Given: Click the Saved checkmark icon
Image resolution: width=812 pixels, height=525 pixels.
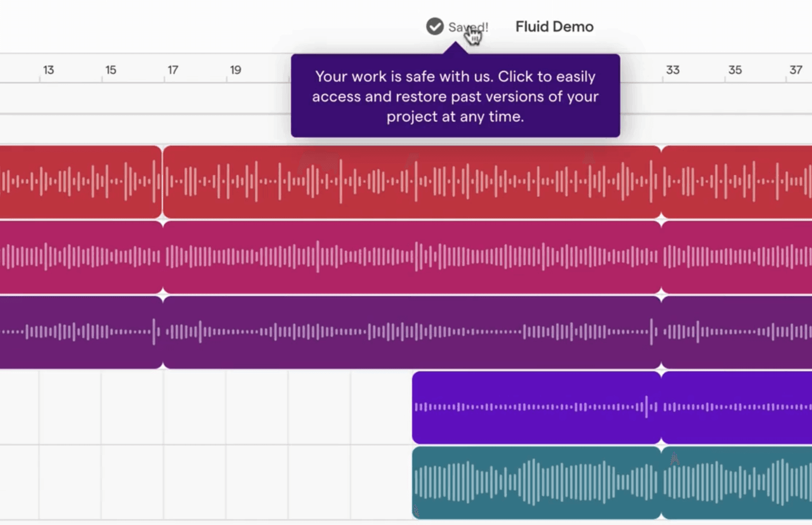Looking at the screenshot, I should coord(435,27).
